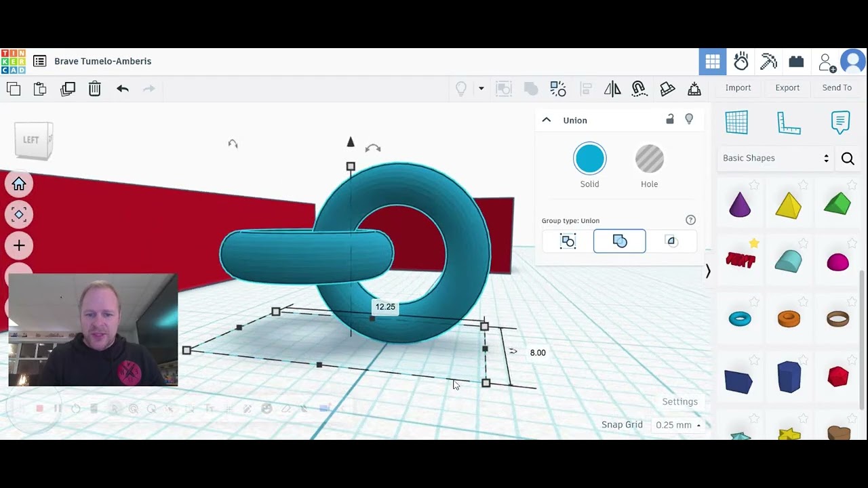Viewport: 868px width, 488px height.
Task: Click the Send To button
Action: (837, 87)
